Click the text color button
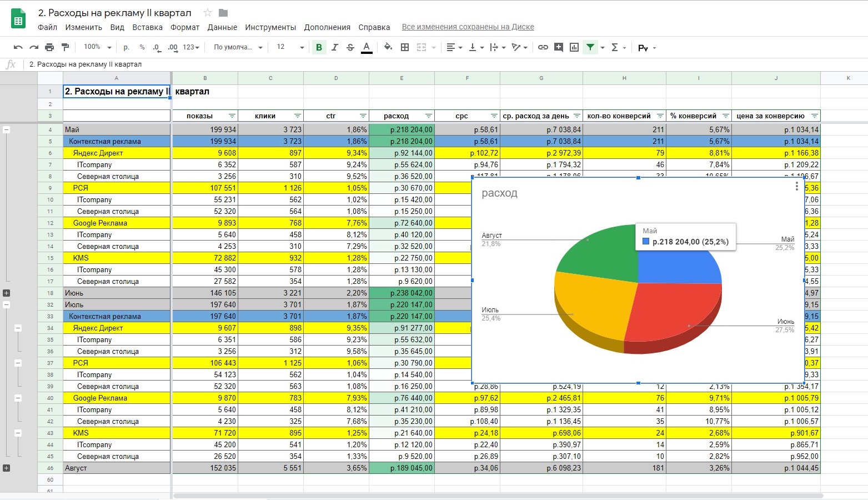Viewport: 868px width, 500px height. (367, 47)
